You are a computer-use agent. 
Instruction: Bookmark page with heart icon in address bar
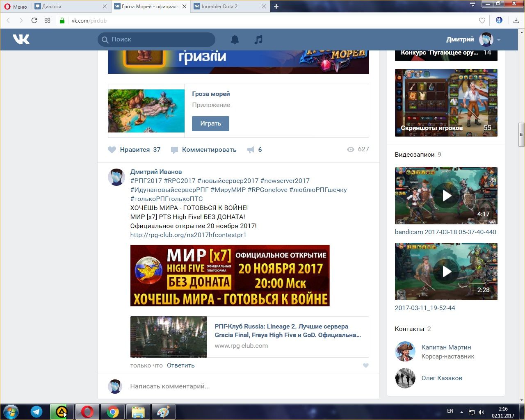tap(482, 21)
